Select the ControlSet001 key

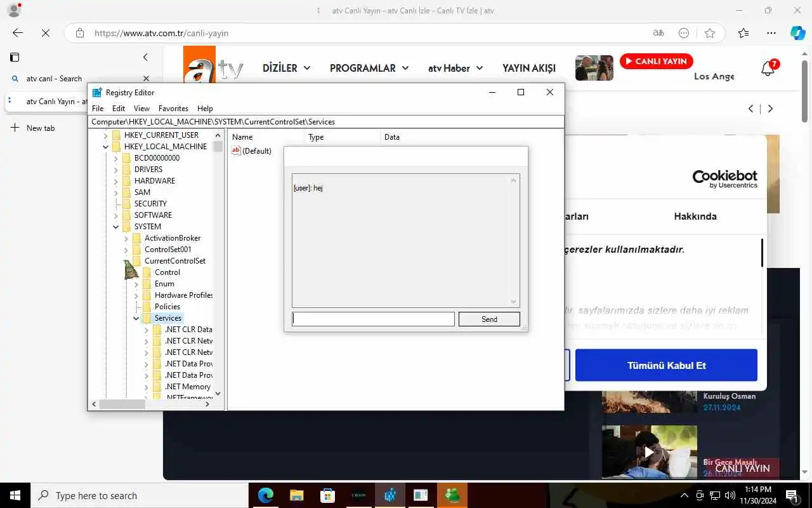point(167,250)
